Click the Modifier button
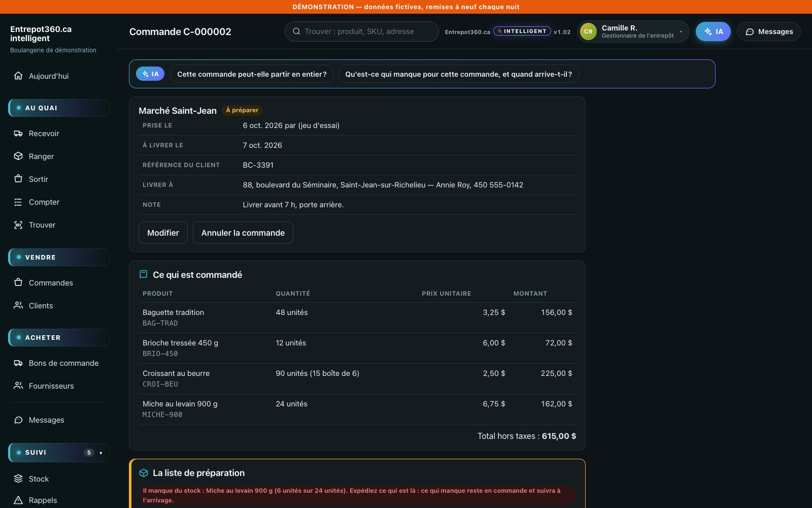This screenshot has height=508, width=812. 163,233
